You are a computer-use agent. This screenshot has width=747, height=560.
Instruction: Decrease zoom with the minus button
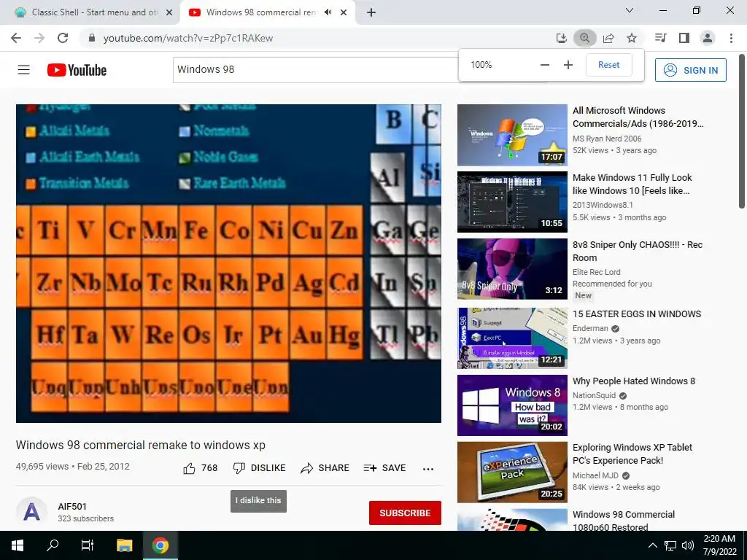pos(545,65)
